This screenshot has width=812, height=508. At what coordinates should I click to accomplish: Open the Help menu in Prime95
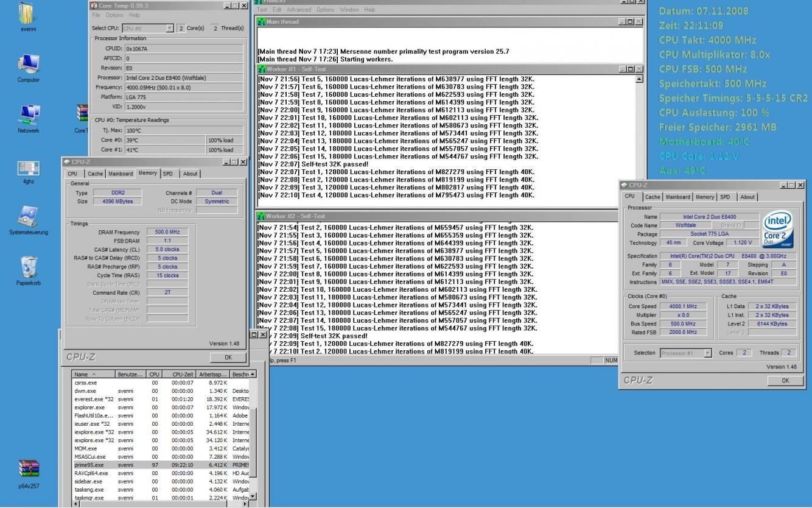[x=369, y=10]
